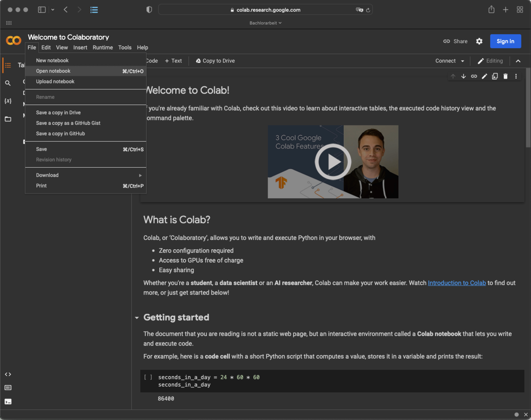The image size is (531, 420).
Task: Open the terminal icon in sidebar
Action: (x=8, y=402)
